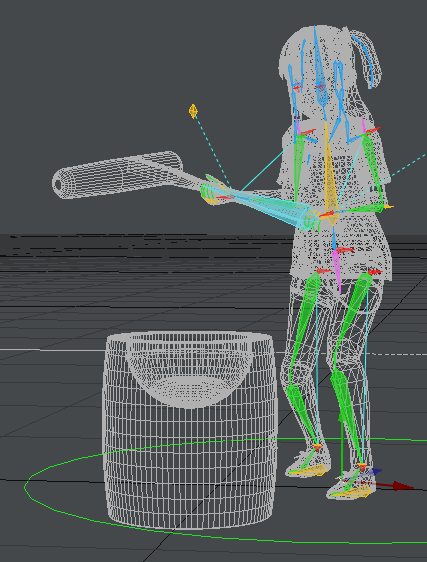Select the wireframe mallet head
This screenshot has width=427, height=562.
[x=118, y=175]
